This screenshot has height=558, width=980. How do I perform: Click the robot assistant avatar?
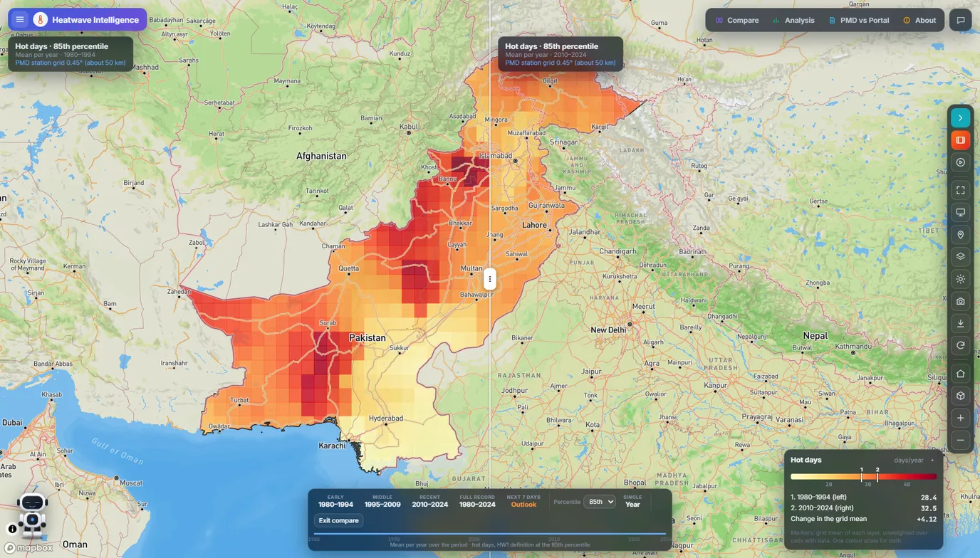[x=32, y=514]
